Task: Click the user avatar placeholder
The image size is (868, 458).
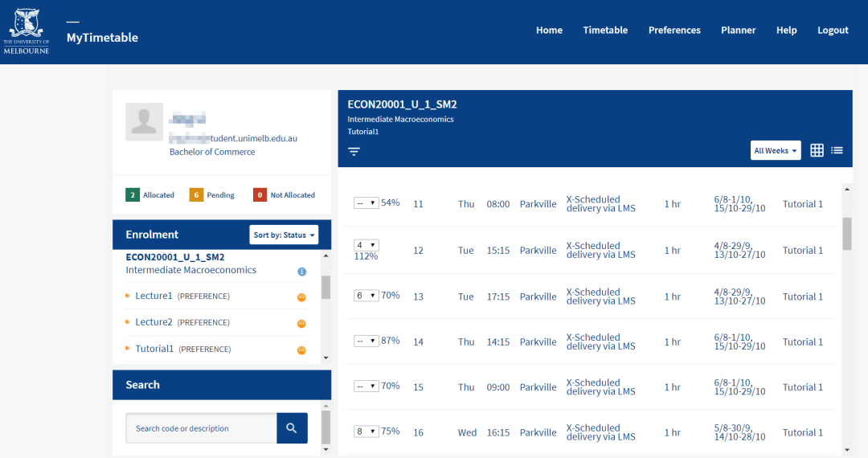Action: [x=144, y=121]
